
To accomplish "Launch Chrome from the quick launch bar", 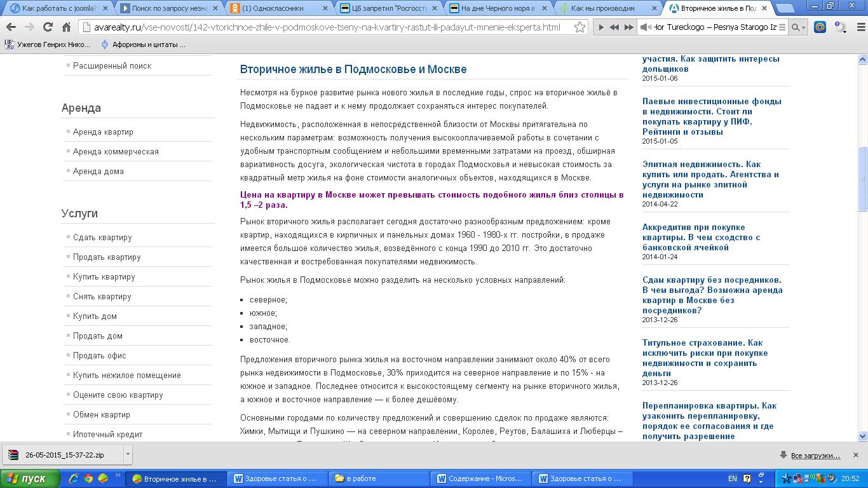I will pyautogui.click(x=88, y=478).
